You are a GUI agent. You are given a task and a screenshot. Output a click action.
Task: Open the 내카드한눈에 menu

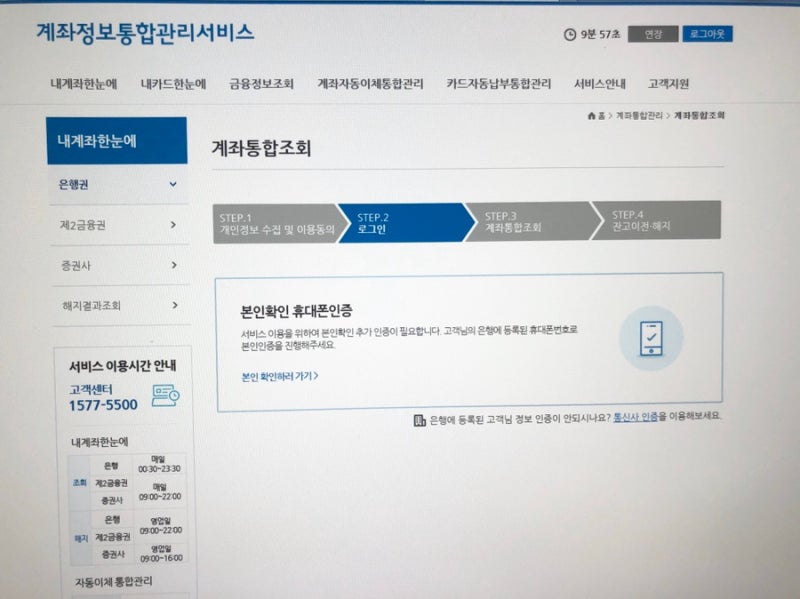pyautogui.click(x=173, y=84)
